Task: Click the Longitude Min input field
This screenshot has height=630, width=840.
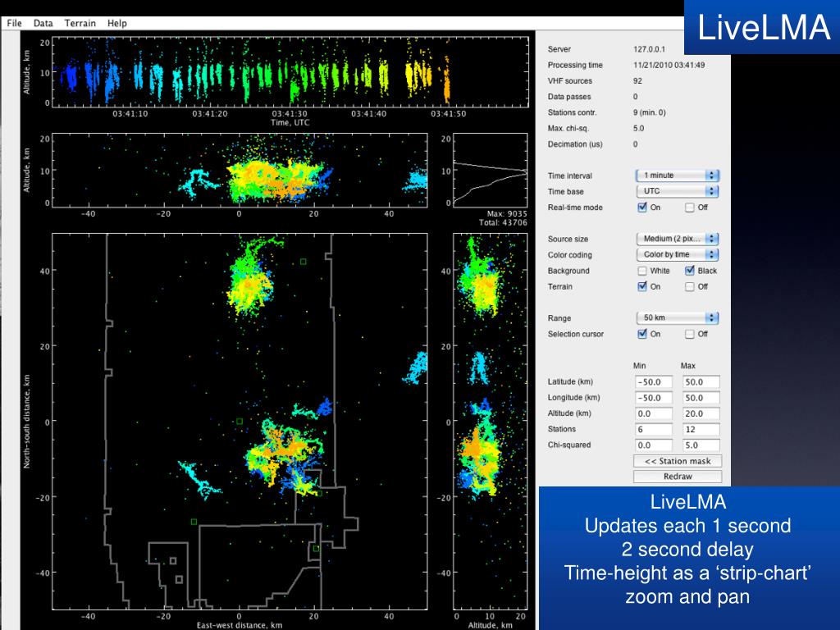Action: tap(653, 398)
